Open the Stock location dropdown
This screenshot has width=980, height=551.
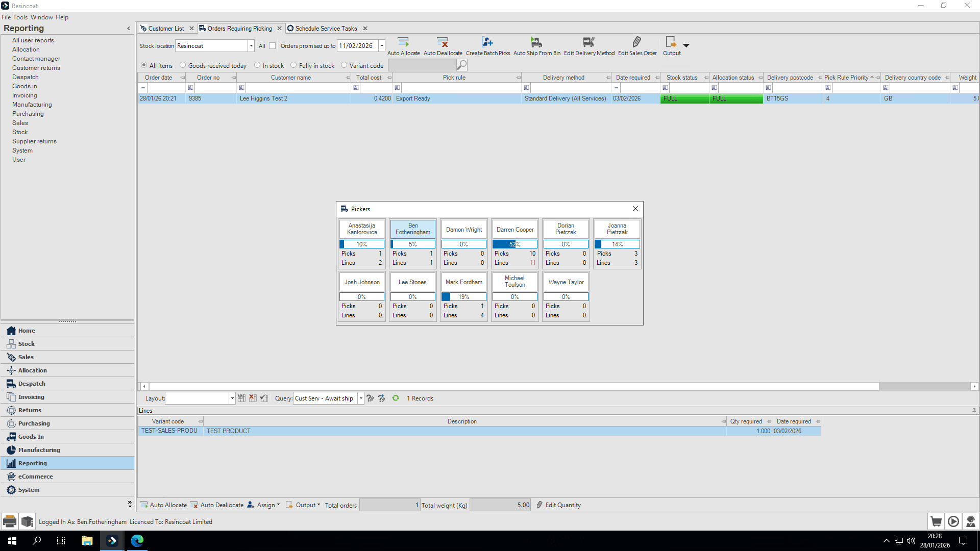[251, 46]
